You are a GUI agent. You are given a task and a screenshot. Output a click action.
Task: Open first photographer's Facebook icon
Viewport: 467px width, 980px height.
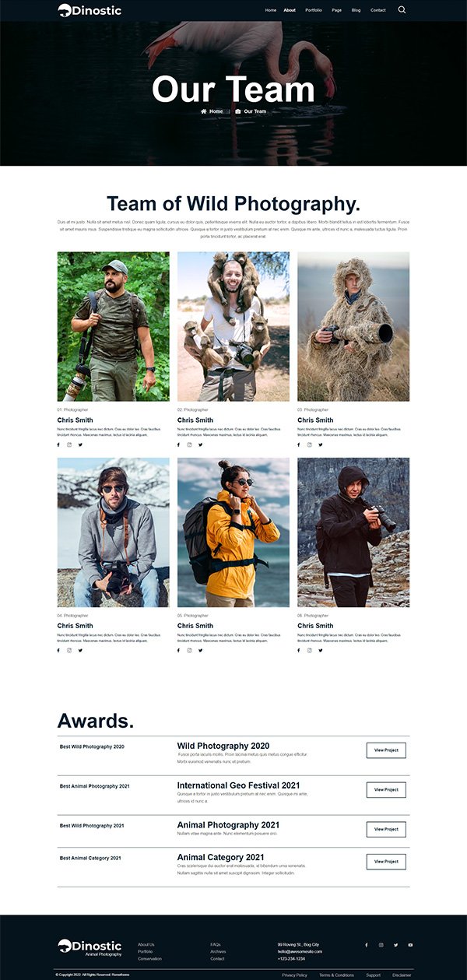coord(58,444)
